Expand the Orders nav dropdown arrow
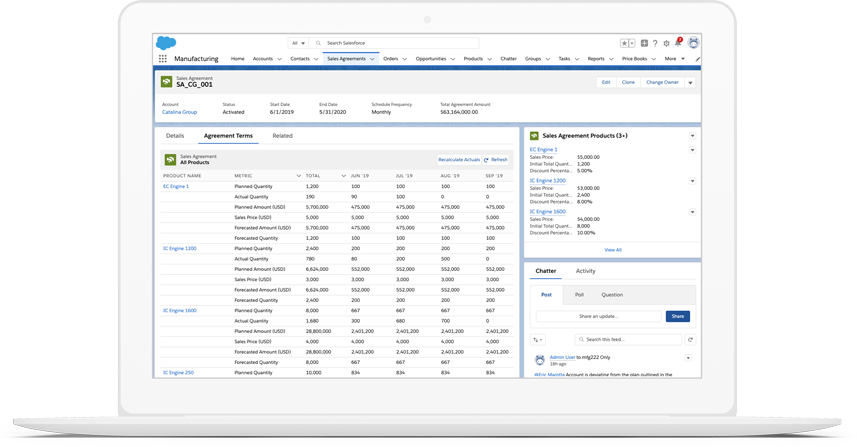This screenshot has height=447, width=857. coord(404,59)
